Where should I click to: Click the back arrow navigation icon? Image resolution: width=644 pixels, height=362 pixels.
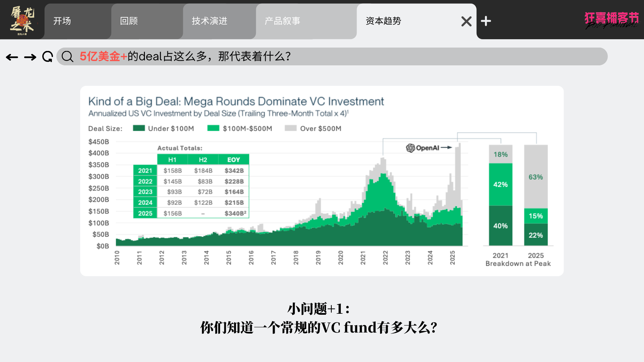click(12, 57)
